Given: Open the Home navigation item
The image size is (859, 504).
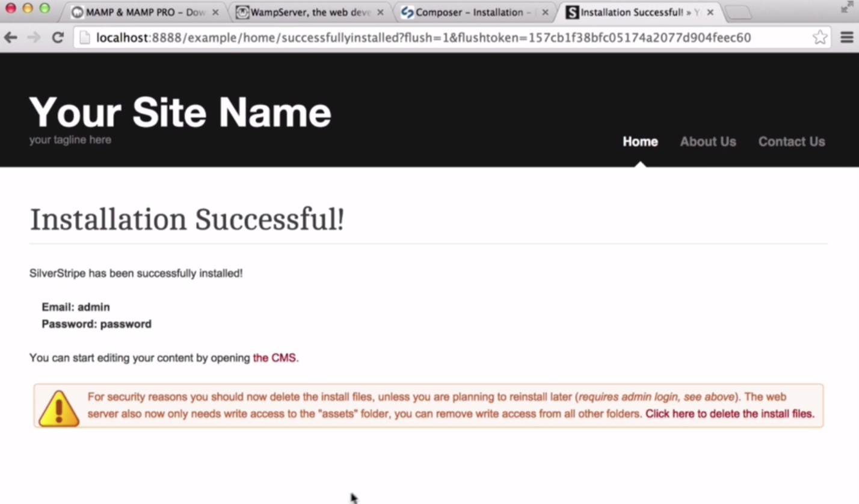Looking at the screenshot, I should [x=640, y=141].
